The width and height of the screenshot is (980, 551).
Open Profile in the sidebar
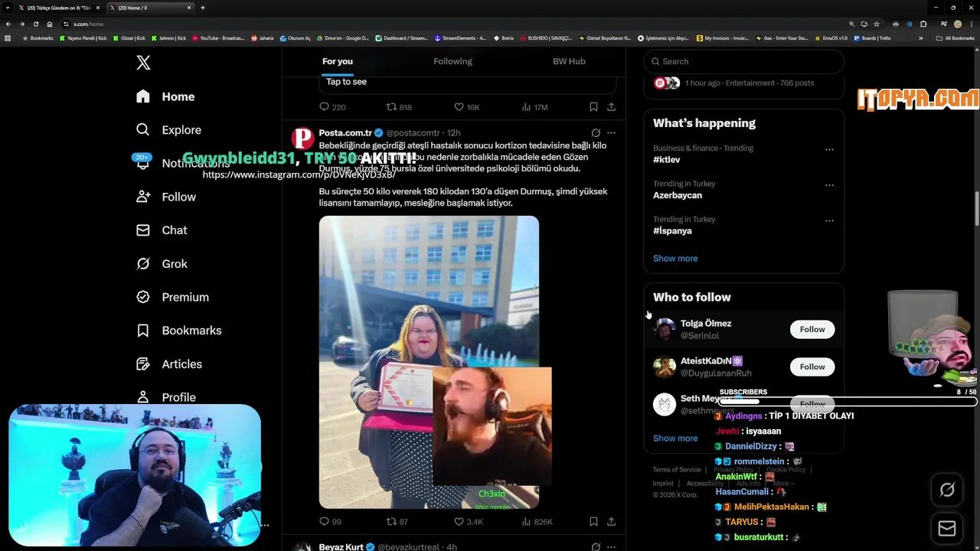tap(166, 397)
